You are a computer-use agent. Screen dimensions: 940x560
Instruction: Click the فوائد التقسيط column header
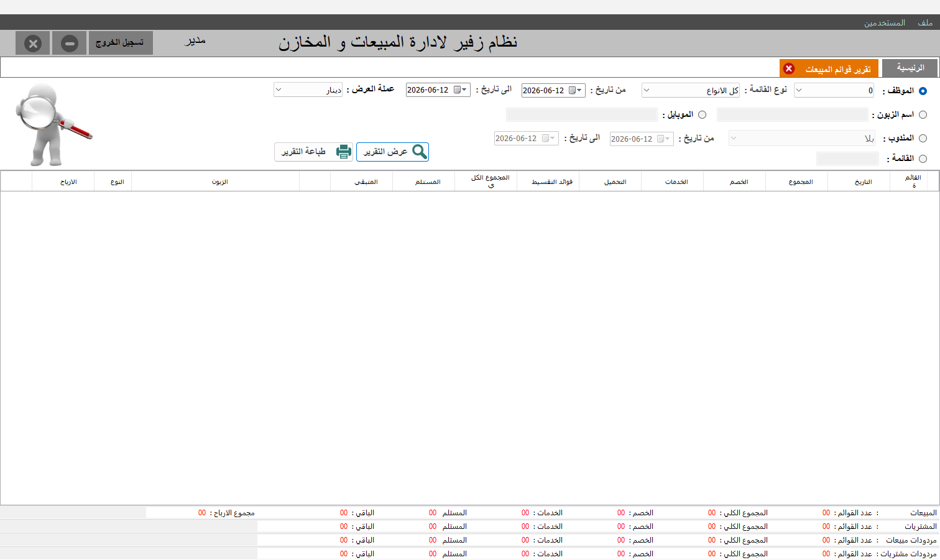(x=548, y=181)
